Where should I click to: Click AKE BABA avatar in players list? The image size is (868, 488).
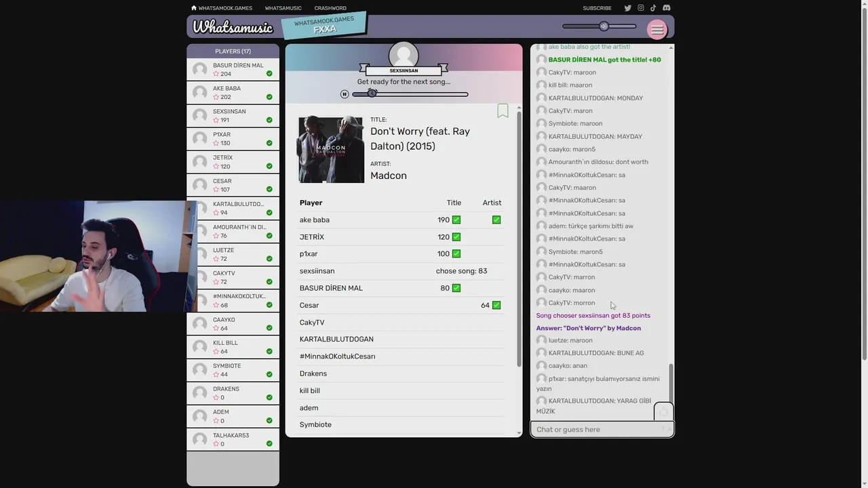click(x=199, y=92)
